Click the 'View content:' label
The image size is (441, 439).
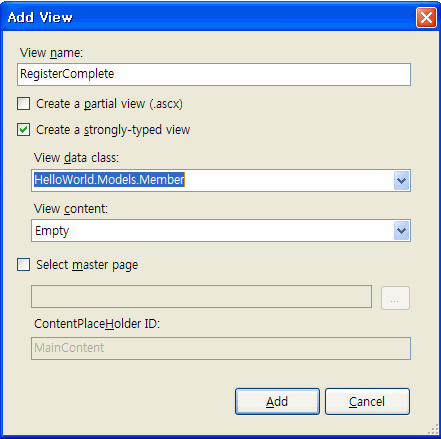(71, 209)
